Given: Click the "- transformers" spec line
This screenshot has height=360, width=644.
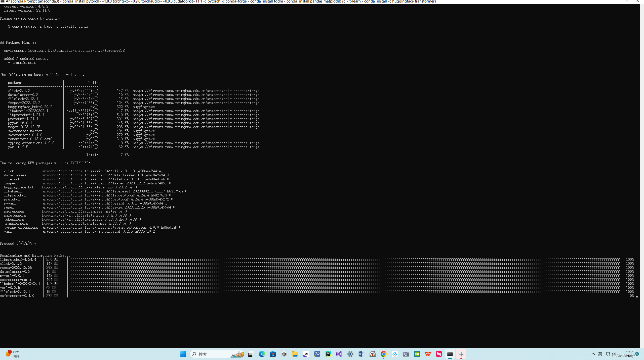Looking at the screenshot, I should click(x=22, y=63).
